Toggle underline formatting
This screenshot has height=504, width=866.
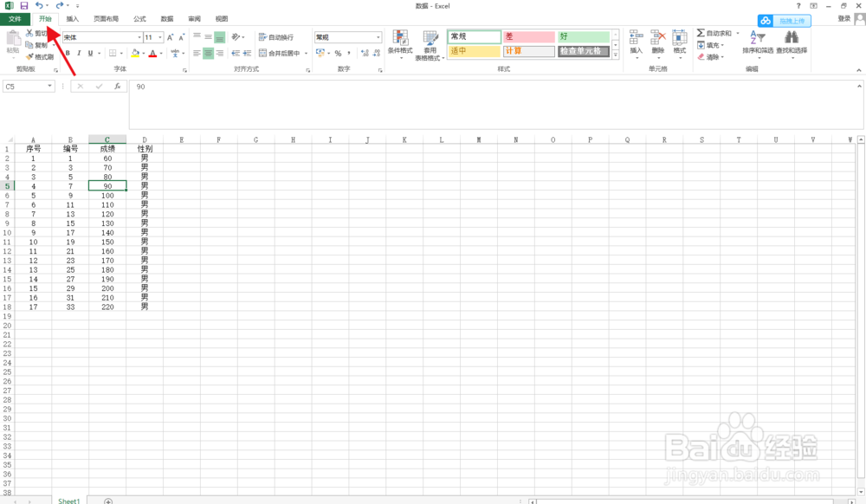[x=91, y=54]
